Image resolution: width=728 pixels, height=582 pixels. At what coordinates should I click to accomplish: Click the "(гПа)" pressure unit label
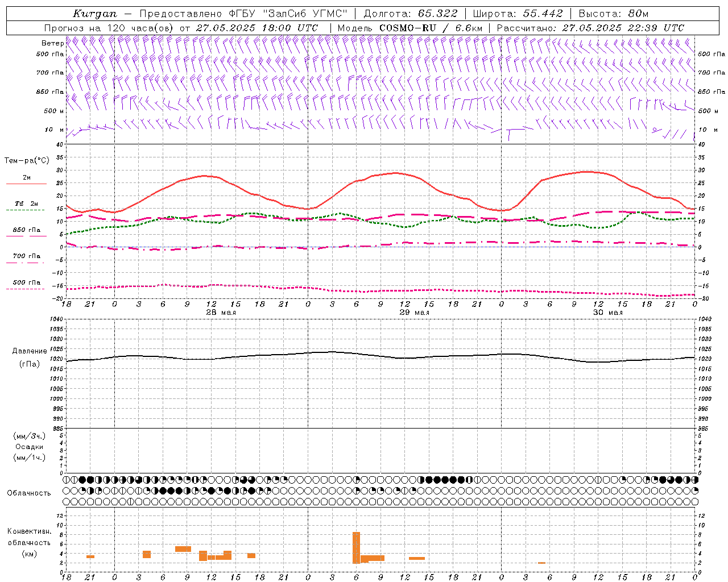[30, 364]
